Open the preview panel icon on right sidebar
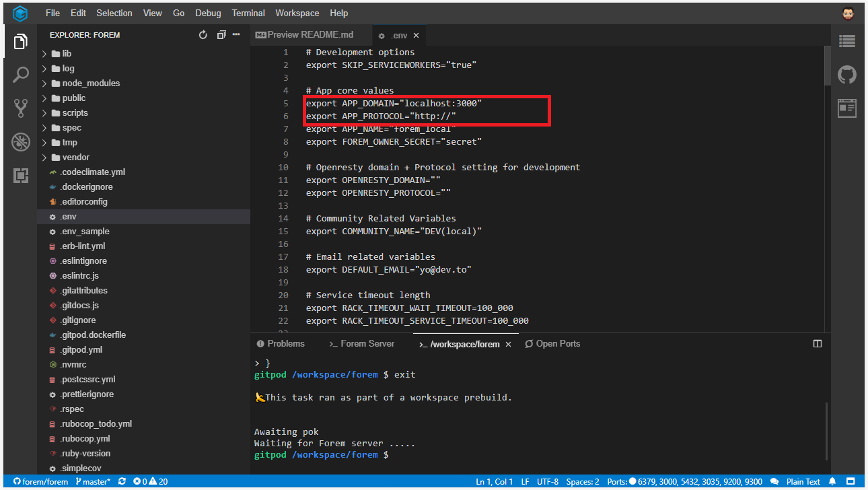Image resolution: width=868 pixels, height=490 pixels. click(x=847, y=108)
